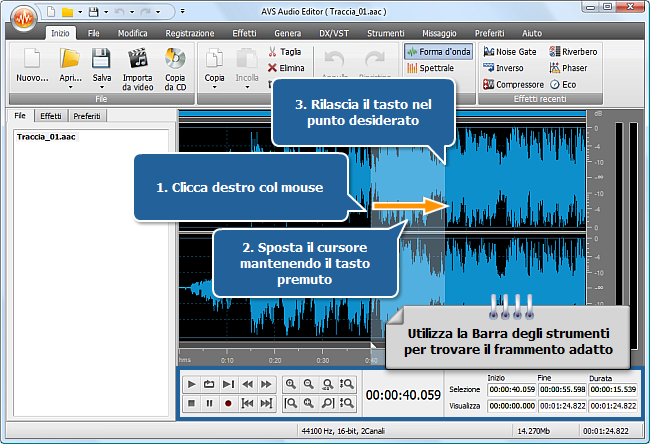The height and width of the screenshot is (444, 650).
Task: Open undo history dropdown in quick access
Action: 132,12
